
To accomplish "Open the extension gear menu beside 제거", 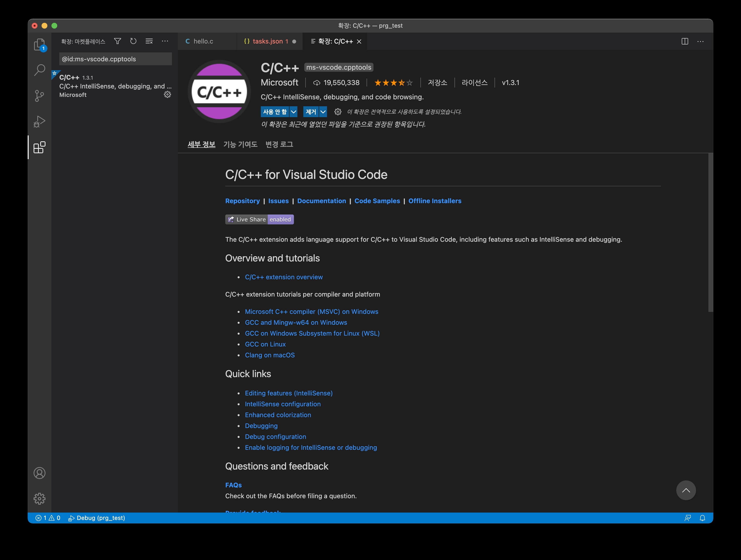I will [x=338, y=112].
